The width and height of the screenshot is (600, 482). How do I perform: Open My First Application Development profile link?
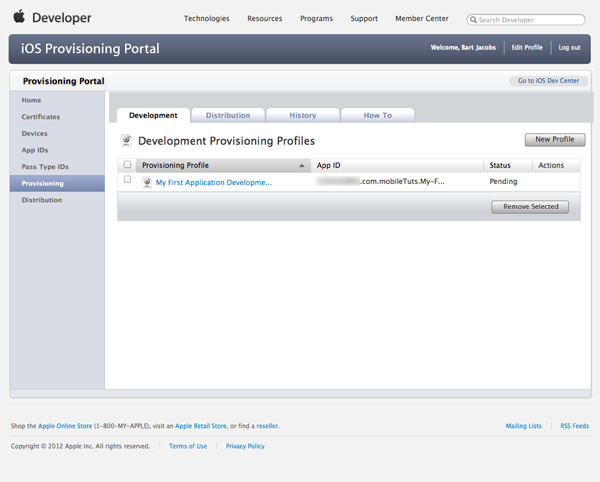coord(214,182)
